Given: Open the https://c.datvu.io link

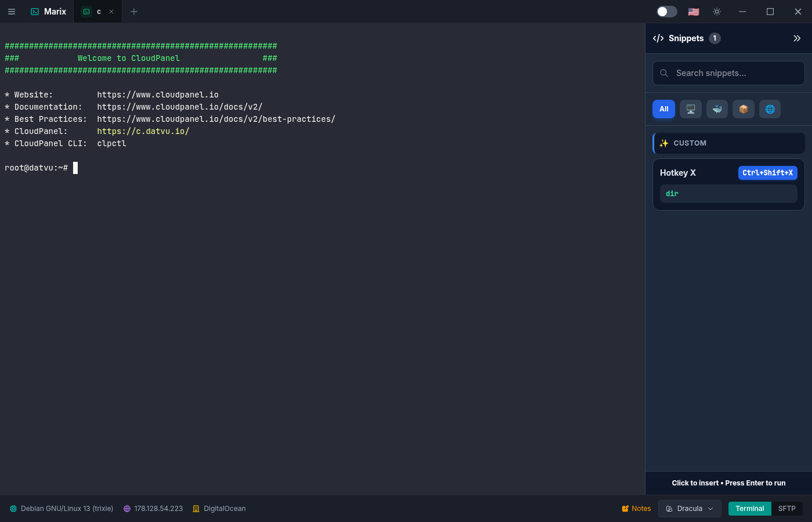Looking at the screenshot, I should click(143, 131).
